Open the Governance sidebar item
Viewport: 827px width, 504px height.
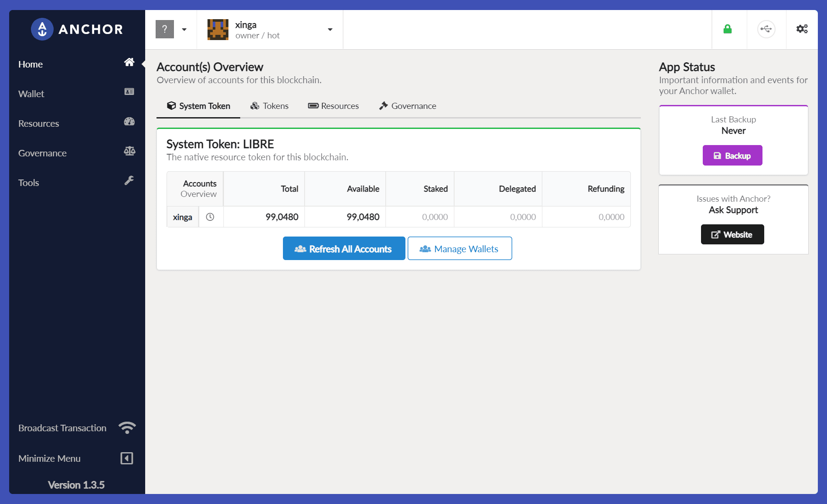coord(77,153)
